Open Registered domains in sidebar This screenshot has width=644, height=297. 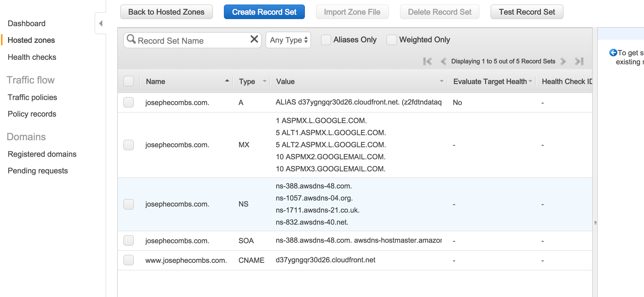click(42, 154)
